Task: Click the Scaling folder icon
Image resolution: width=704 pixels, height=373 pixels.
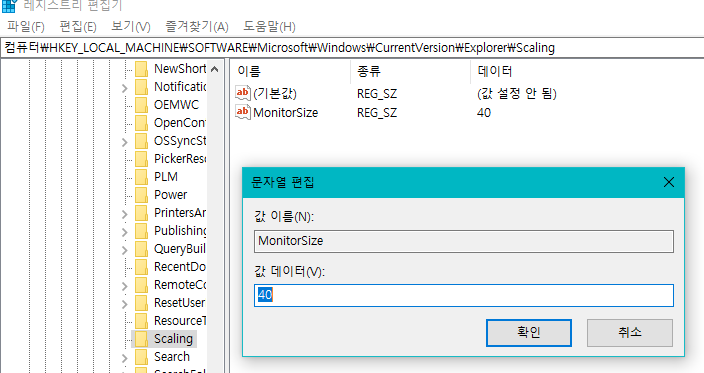Action: (141, 338)
